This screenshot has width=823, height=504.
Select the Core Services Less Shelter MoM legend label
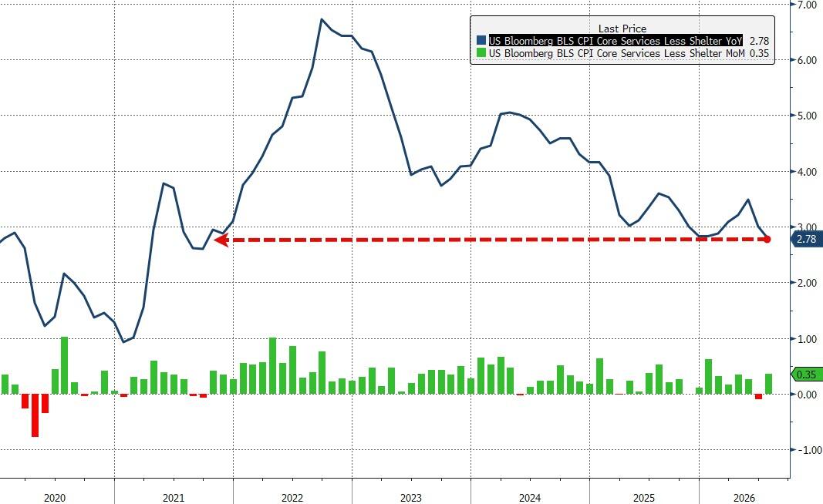point(617,53)
